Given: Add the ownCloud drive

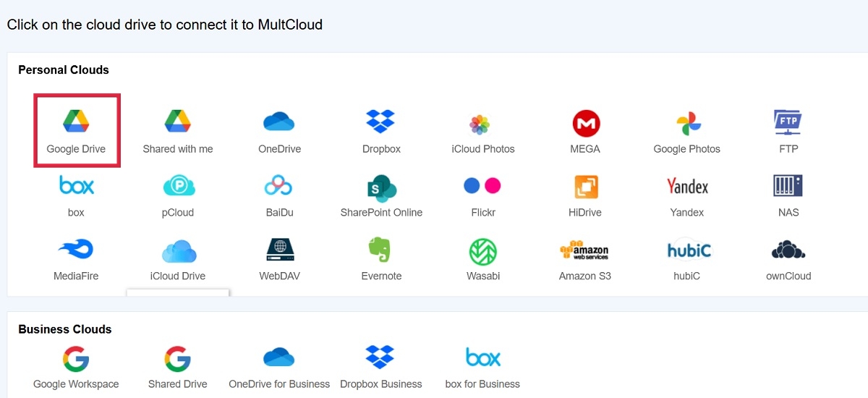Looking at the screenshot, I should tap(788, 259).
